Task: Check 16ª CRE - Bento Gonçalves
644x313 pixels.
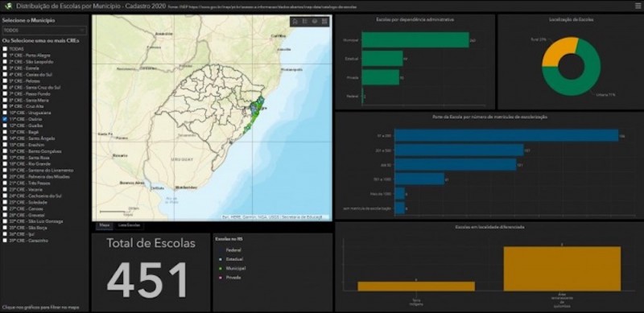Action: pyautogui.click(x=5, y=151)
